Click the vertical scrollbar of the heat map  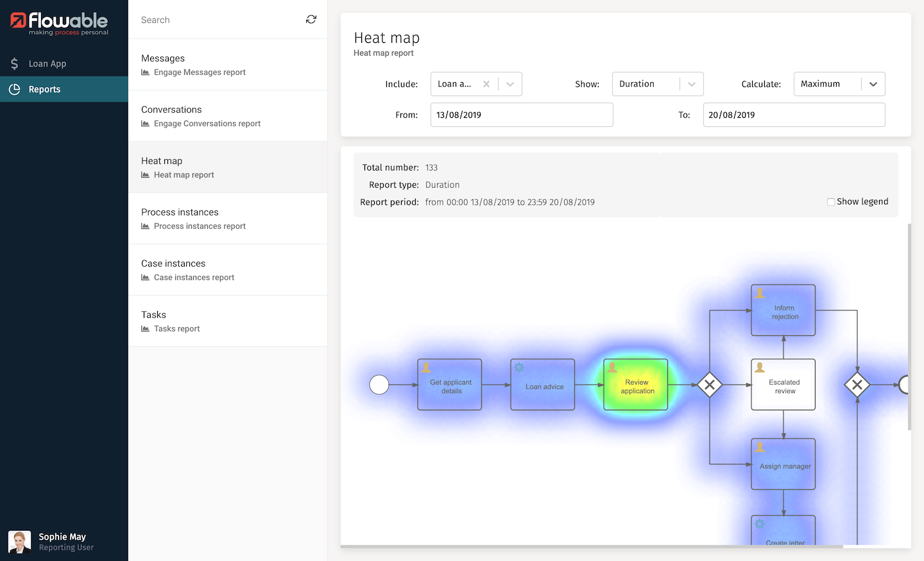909,327
